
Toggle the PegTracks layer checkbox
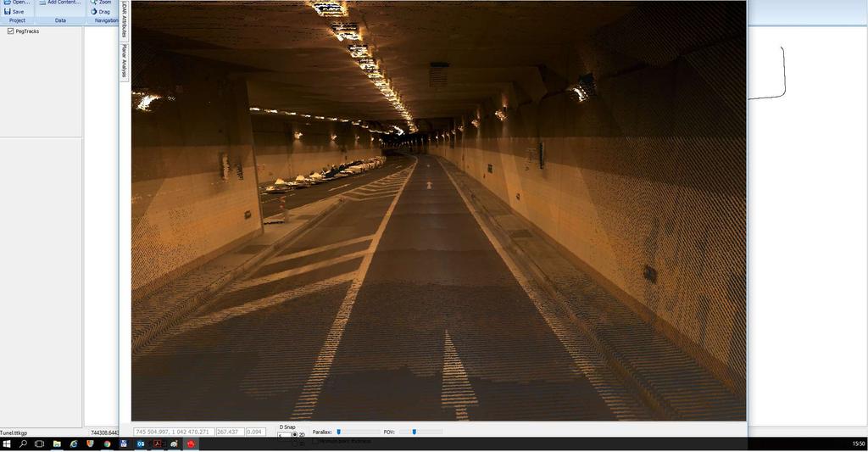pos(10,31)
